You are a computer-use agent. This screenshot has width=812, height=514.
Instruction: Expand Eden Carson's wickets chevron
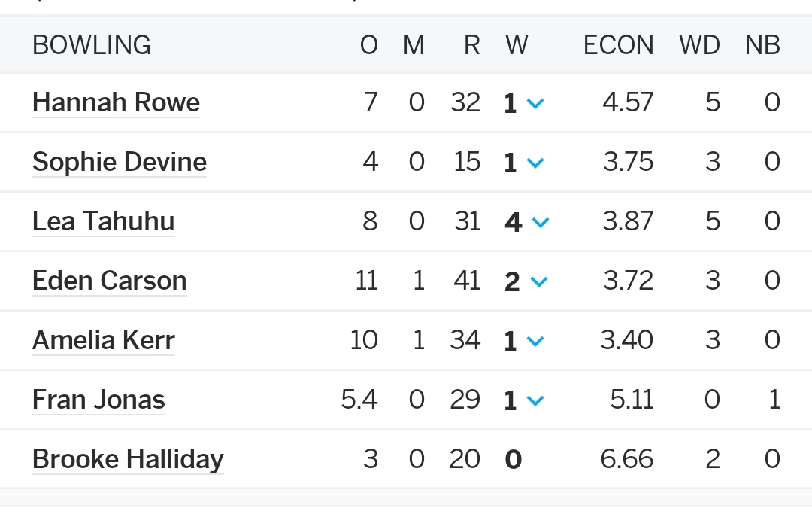tap(539, 282)
